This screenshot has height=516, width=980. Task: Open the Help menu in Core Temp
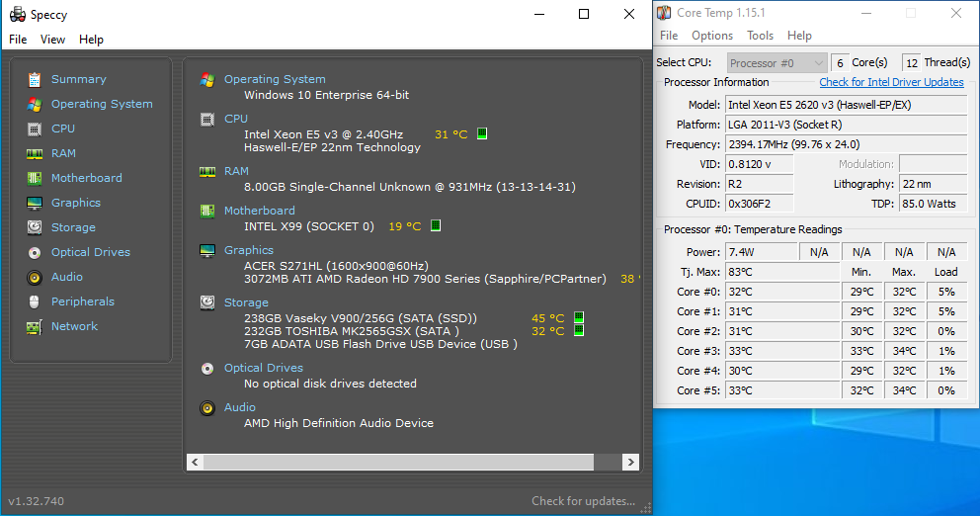(799, 36)
